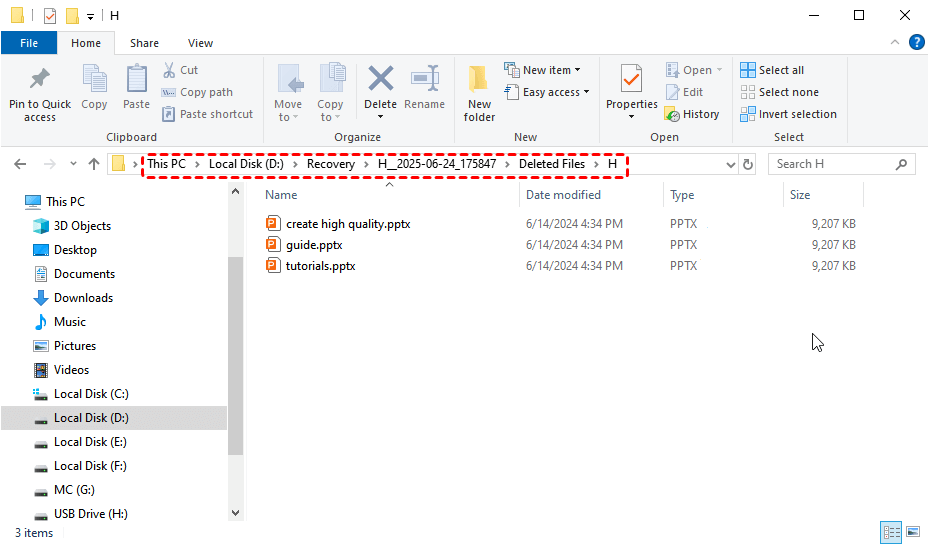The height and width of the screenshot is (545, 929).
Task: Open Downloads in navigation pane
Action: (x=83, y=298)
